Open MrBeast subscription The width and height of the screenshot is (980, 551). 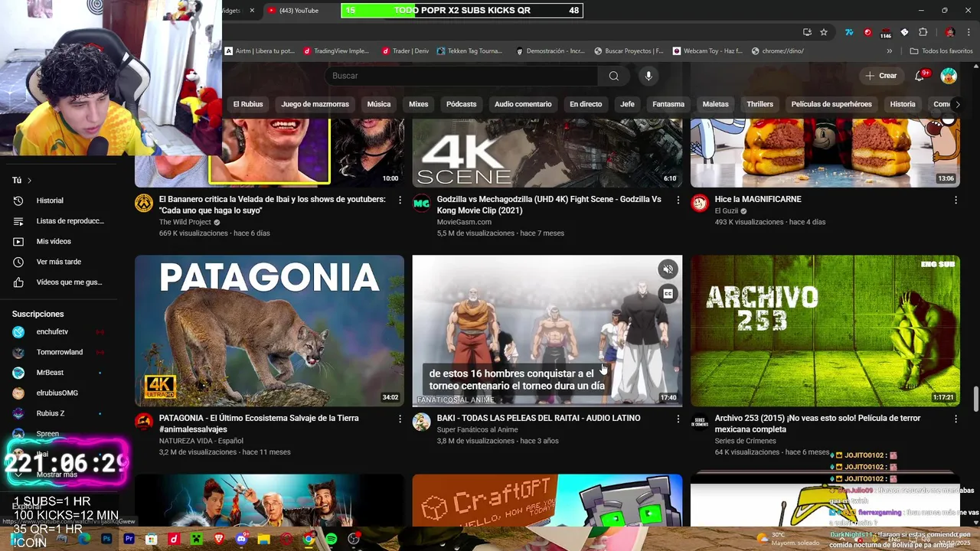[58, 373]
